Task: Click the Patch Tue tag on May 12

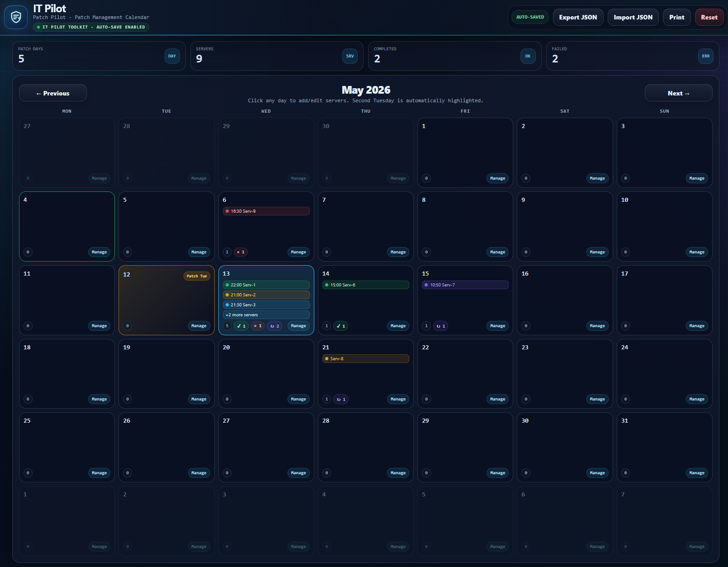Action: [197, 276]
